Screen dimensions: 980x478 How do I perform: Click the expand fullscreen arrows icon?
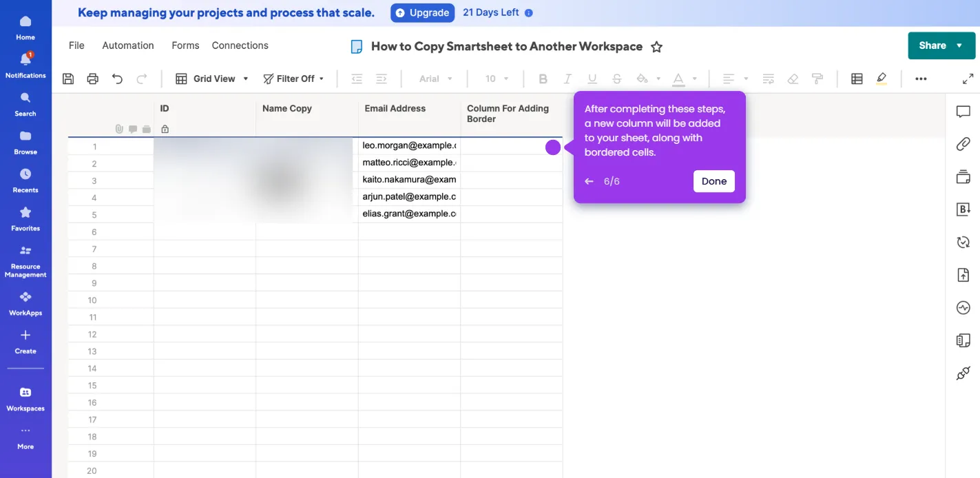pos(968,79)
